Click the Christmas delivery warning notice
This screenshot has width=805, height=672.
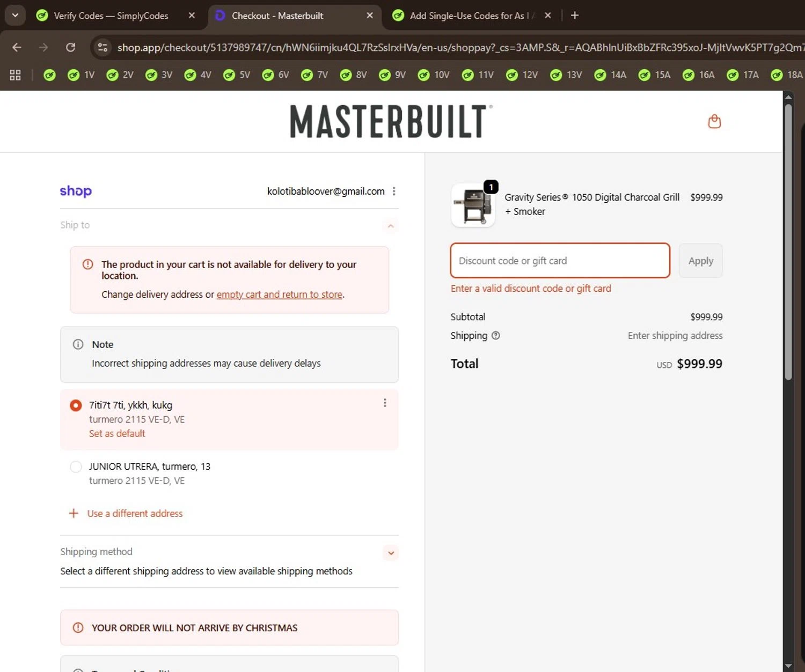point(229,627)
